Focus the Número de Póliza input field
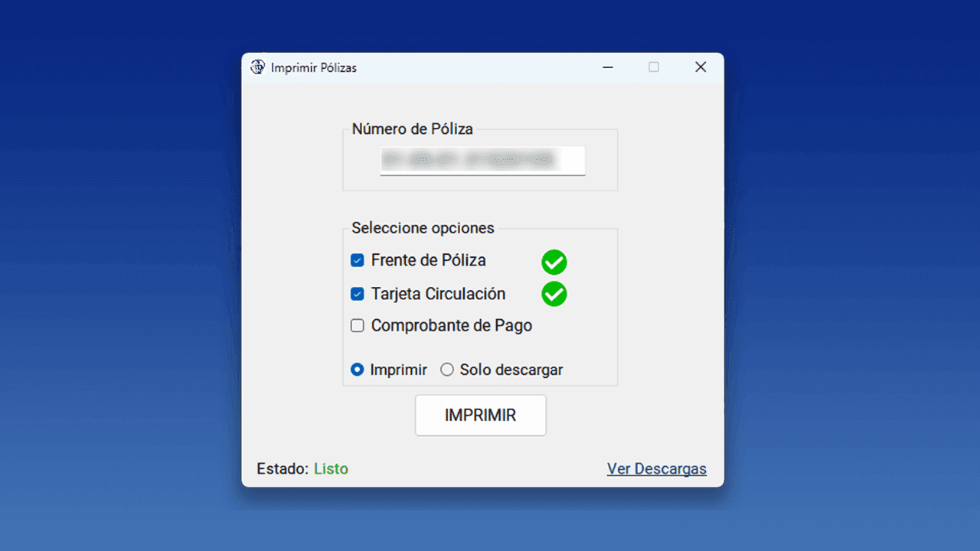 (x=483, y=161)
